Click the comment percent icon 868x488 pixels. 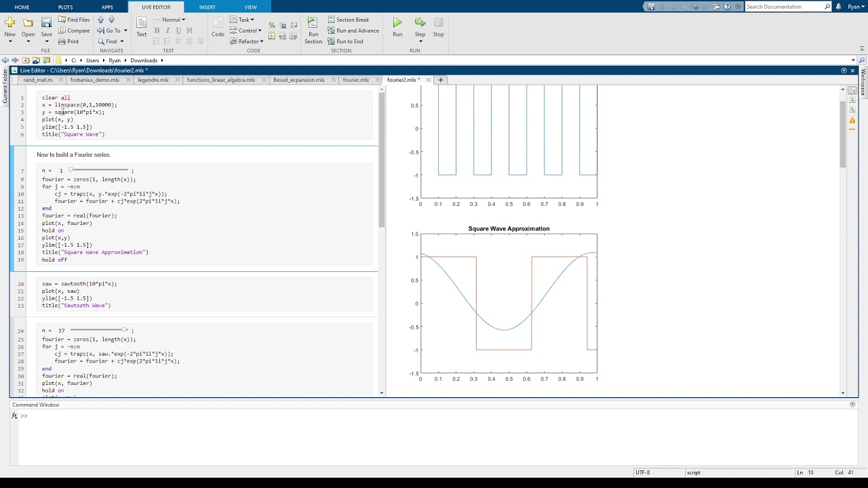(x=272, y=26)
